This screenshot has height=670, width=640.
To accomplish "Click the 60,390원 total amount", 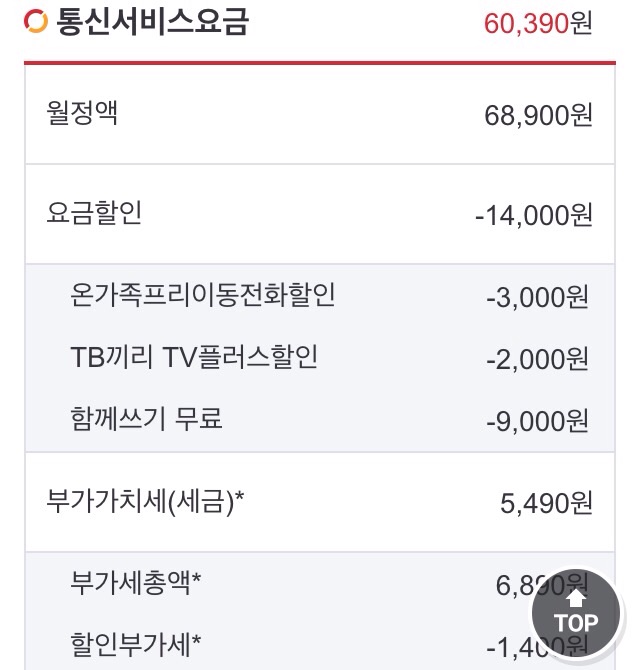I will [x=538, y=22].
